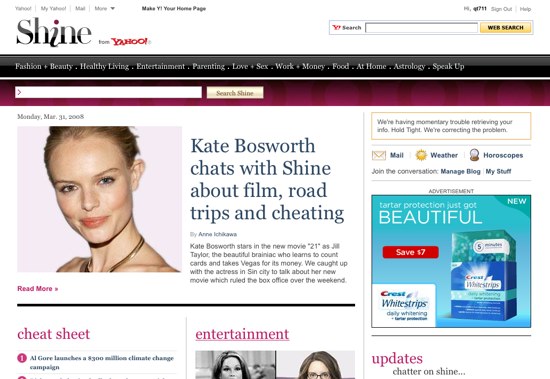This screenshot has height=379, width=550.
Task: Click the right entertainment photo of woman with glasses
Action: pyautogui.click(x=316, y=365)
